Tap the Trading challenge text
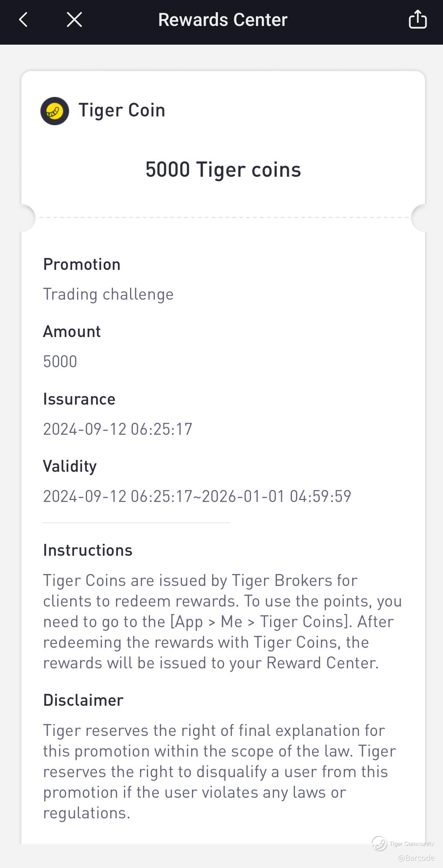 click(x=108, y=295)
